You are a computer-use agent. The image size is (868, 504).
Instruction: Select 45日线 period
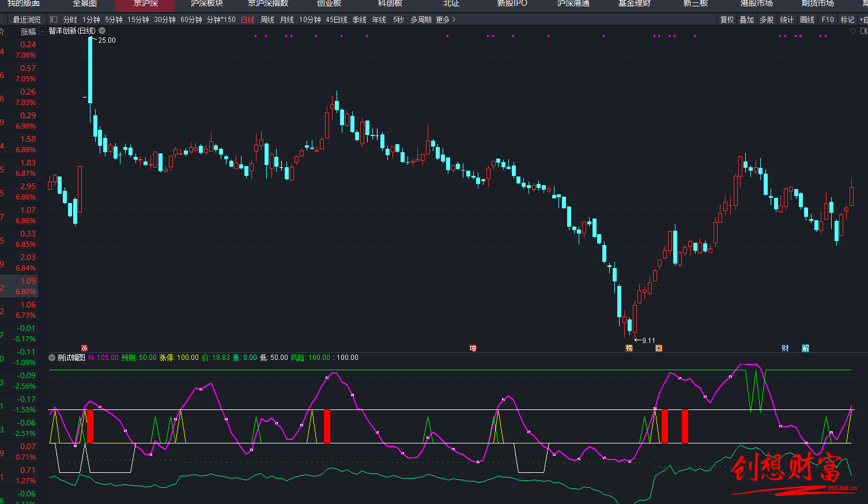click(337, 20)
